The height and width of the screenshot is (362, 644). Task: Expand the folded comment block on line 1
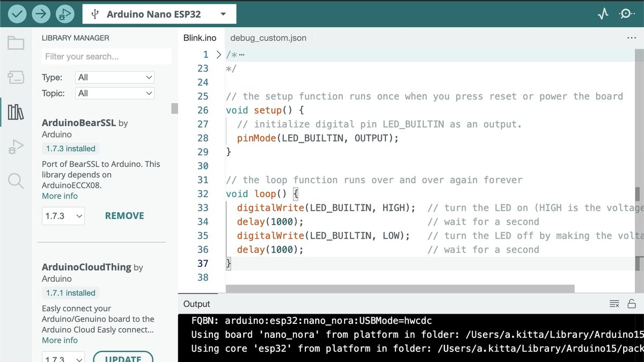(x=218, y=55)
